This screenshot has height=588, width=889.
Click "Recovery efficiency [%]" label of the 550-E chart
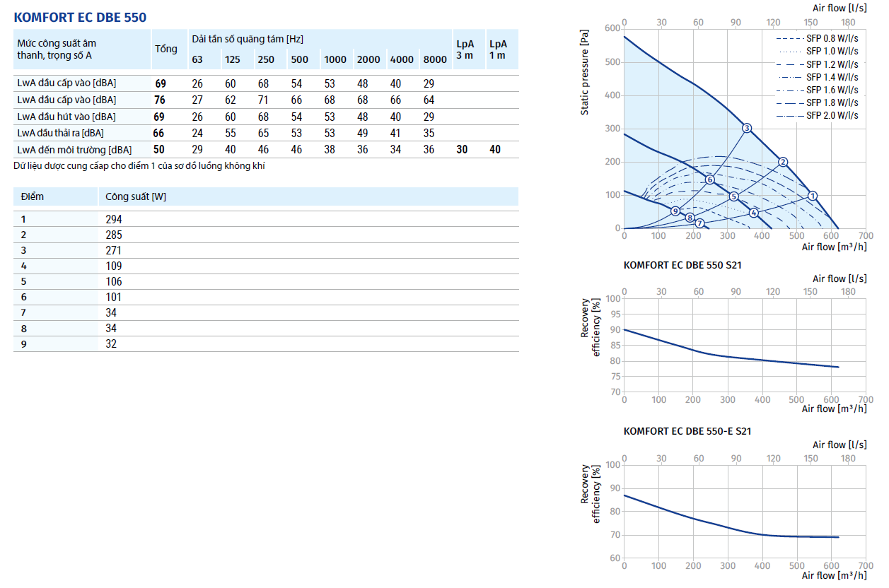(590, 494)
